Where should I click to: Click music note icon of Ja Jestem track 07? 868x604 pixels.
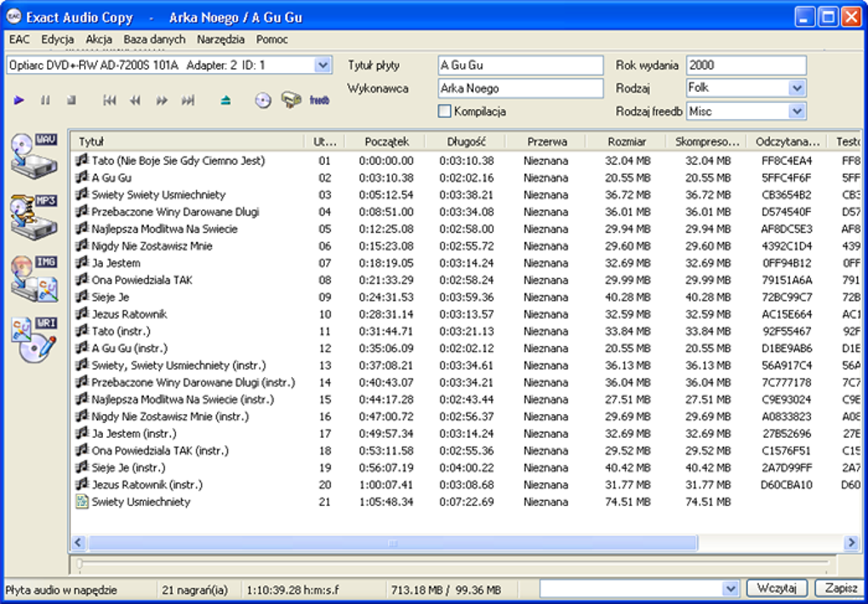click(82, 262)
